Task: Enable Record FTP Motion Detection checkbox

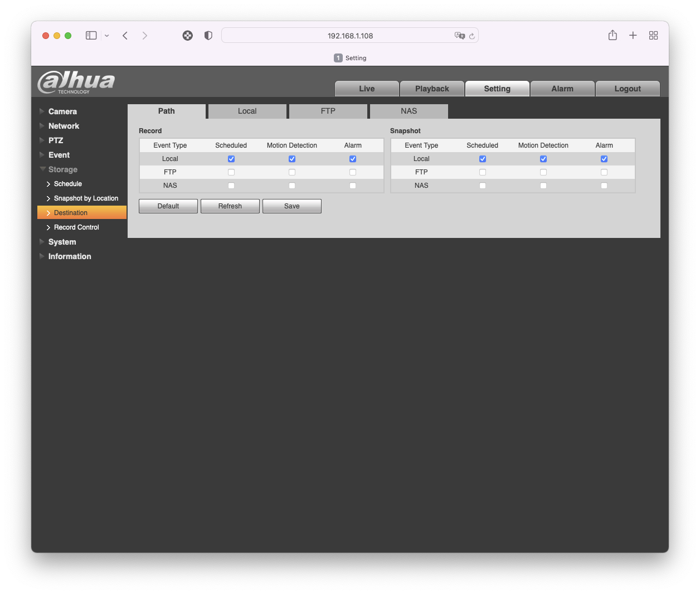Action: point(292,172)
